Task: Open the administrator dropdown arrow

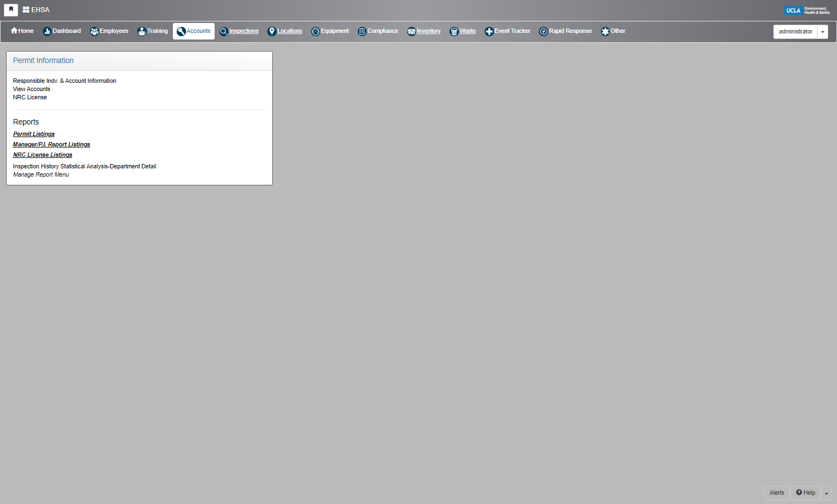Action: point(823,32)
